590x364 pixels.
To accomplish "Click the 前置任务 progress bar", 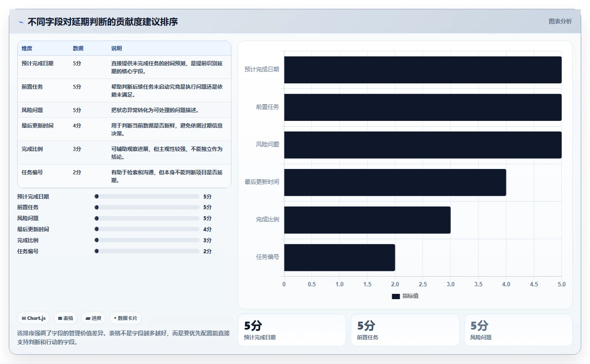I will click(x=147, y=207).
